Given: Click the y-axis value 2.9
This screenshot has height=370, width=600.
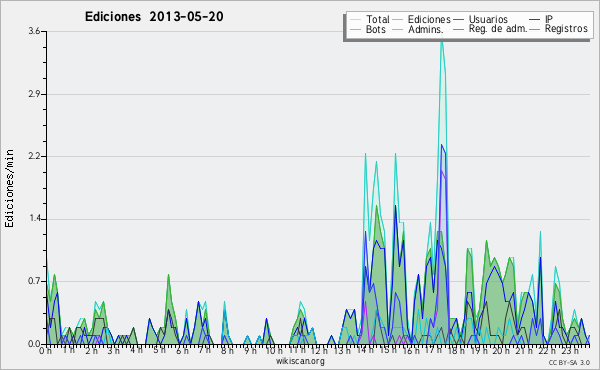Looking at the screenshot, I should [34, 94].
